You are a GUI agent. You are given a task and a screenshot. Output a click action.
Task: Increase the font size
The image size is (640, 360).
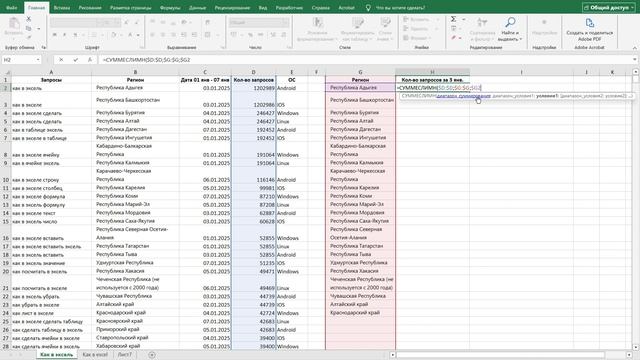127,22
